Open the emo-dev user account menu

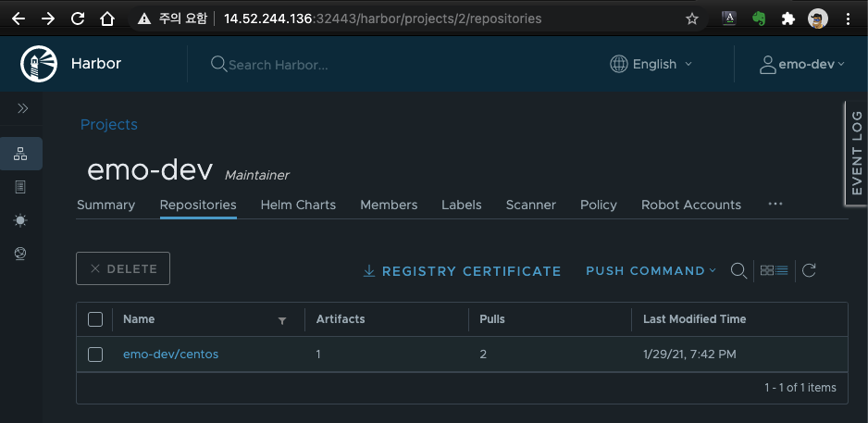coord(802,64)
